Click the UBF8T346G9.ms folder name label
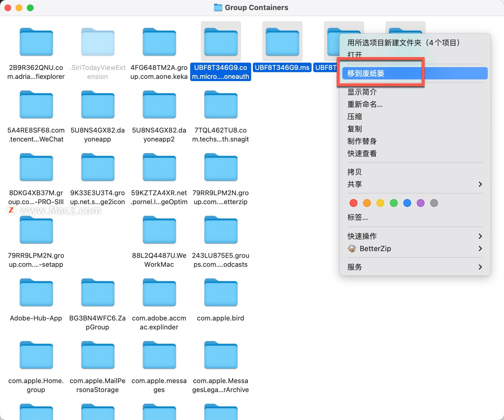Viewport: 504px width, 420px height. pos(282,68)
